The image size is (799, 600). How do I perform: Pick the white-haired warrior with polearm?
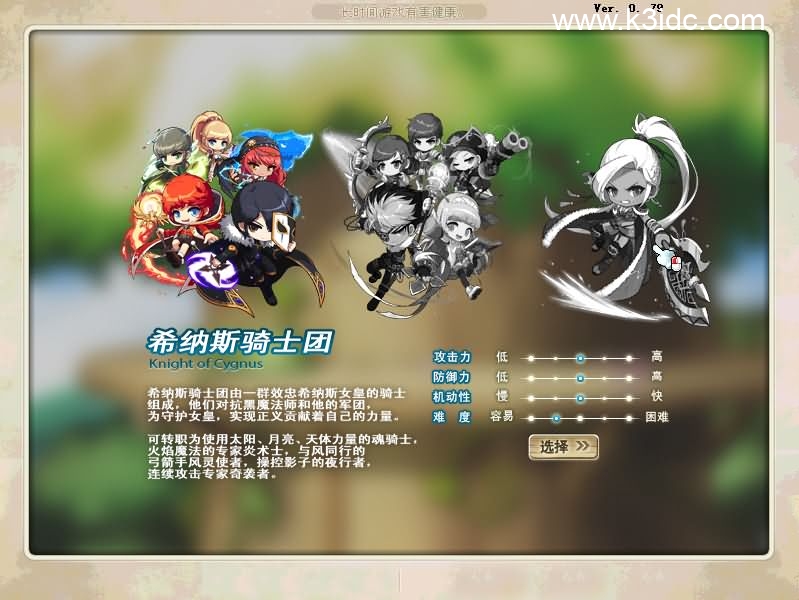pos(627,219)
